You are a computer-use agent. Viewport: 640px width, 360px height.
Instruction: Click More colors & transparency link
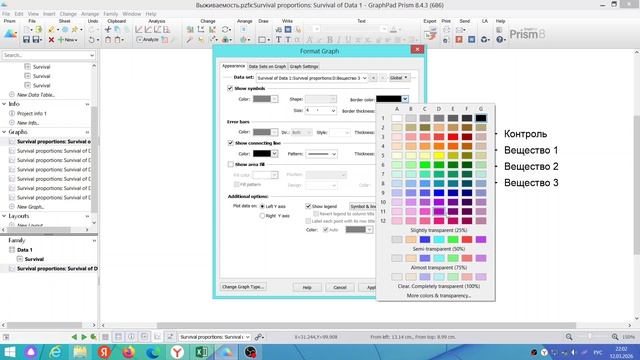pos(438,296)
